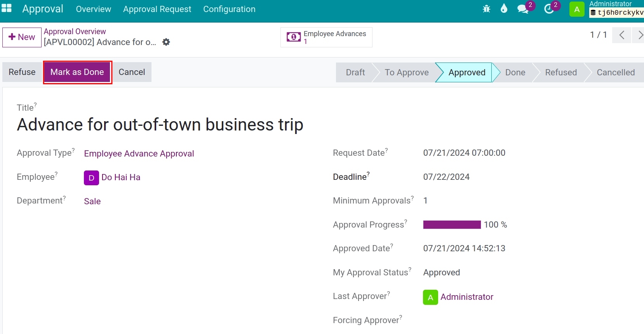Click the title Advance for out-of-town business trip

pyautogui.click(x=160, y=125)
